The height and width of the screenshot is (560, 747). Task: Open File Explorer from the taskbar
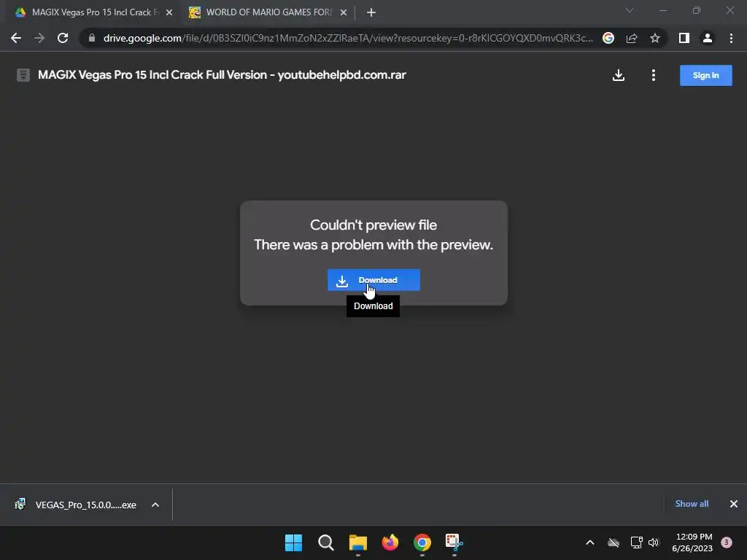pyautogui.click(x=357, y=542)
